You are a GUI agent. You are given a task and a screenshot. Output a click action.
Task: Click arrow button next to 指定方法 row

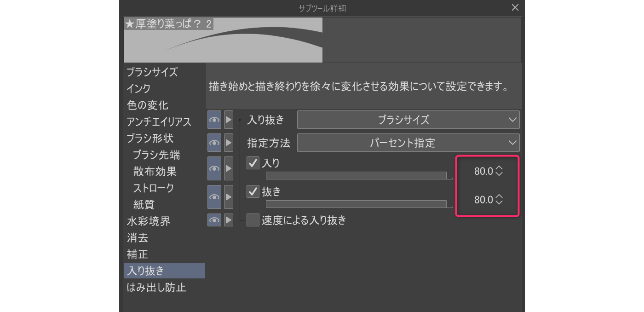229,143
